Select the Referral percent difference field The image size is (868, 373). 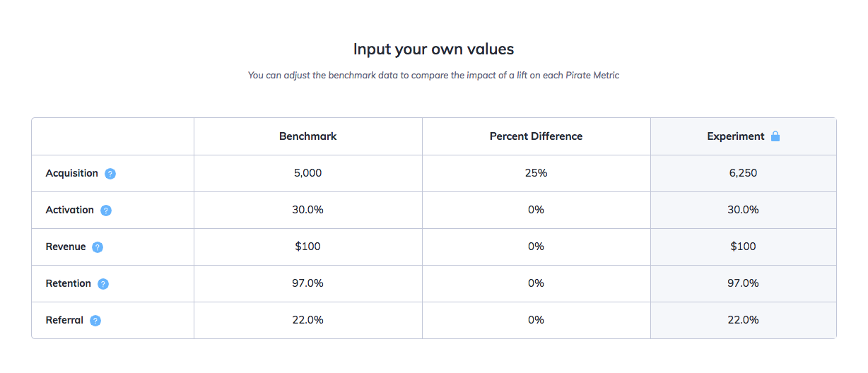pyautogui.click(x=536, y=320)
